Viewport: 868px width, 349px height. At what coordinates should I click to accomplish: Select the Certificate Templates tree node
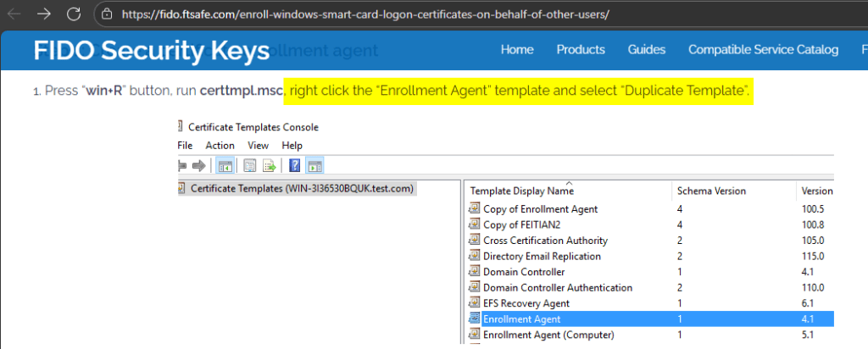click(303, 188)
